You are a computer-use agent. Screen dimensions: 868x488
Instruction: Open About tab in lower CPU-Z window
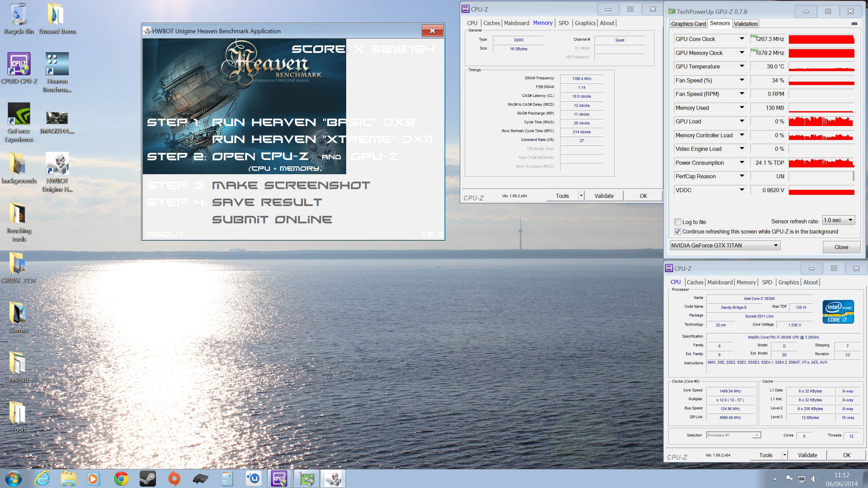click(x=810, y=282)
